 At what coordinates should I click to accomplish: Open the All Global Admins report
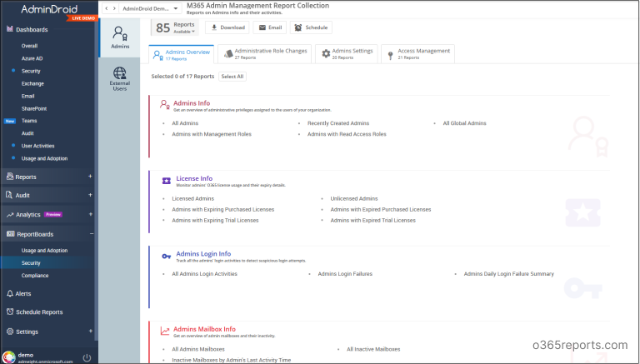coord(464,123)
